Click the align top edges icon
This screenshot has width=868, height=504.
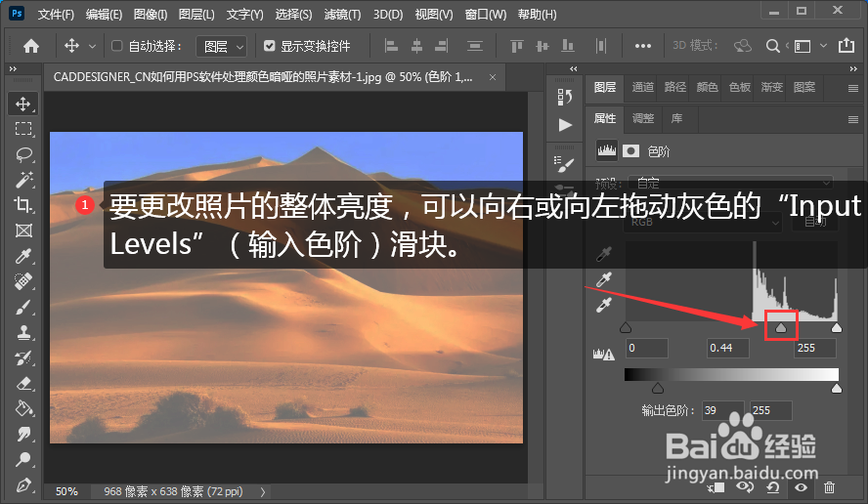(516, 46)
